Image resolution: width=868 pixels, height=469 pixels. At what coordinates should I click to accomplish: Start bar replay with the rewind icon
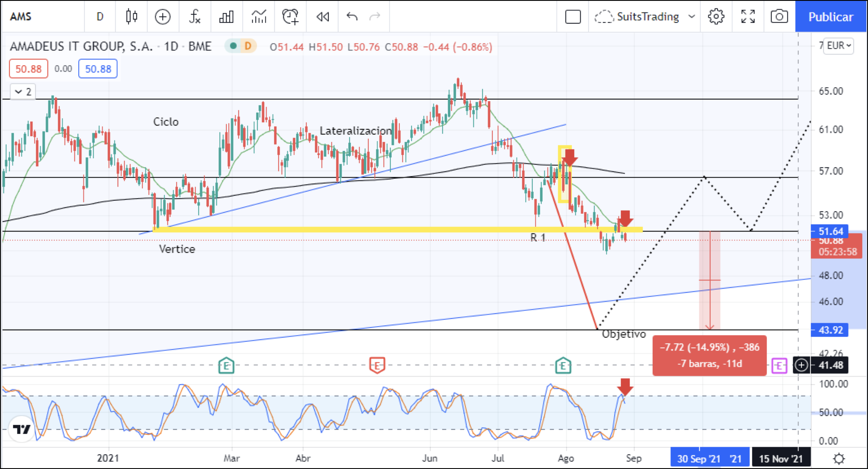tap(323, 16)
